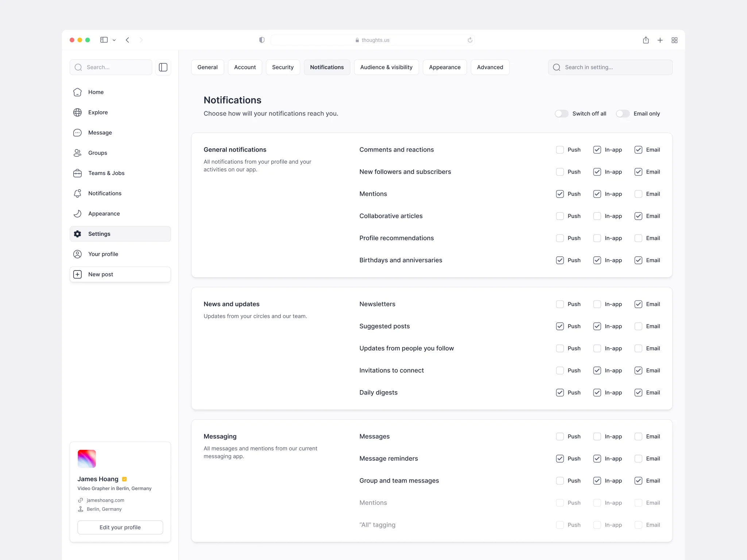Open a new tab with plus icon
Image resolution: width=747 pixels, height=560 pixels.
660,40
